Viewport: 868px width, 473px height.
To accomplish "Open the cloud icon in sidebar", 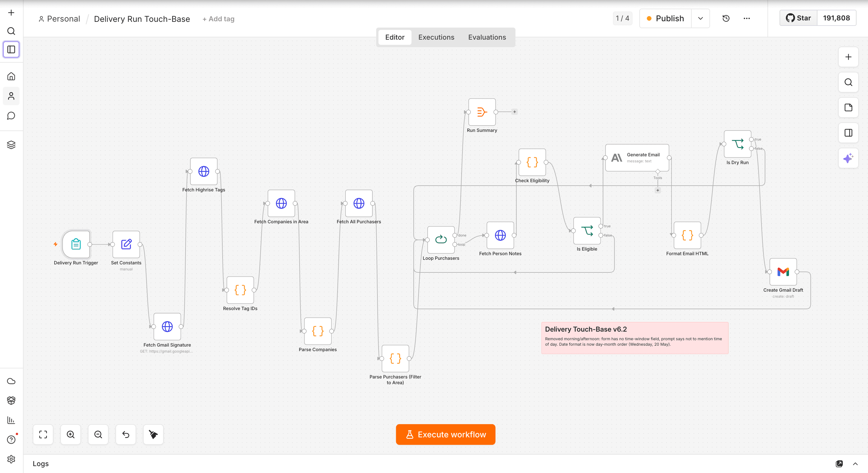I will point(11,381).
